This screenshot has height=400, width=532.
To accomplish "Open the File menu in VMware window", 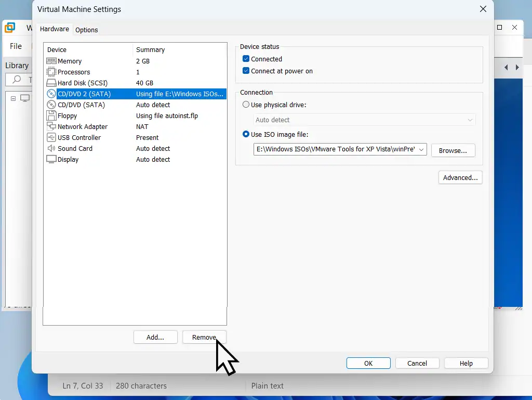I will 16,46.
